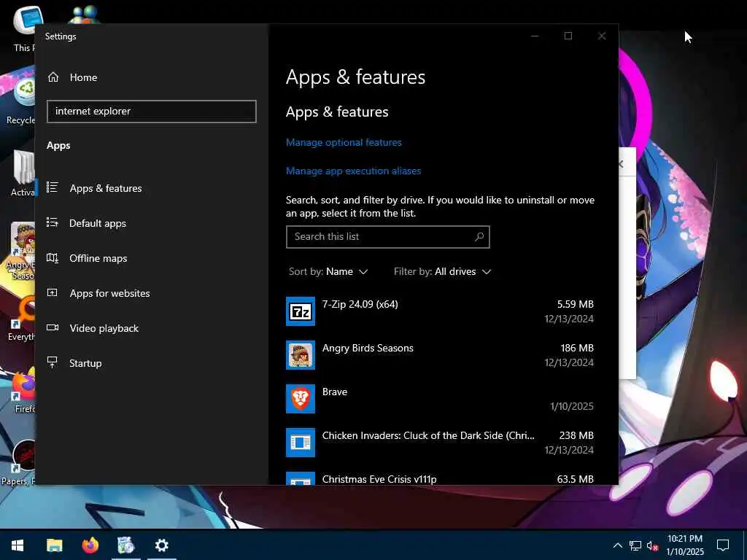Image resolution: width=747 pixels, height=560 pixels.
Task: Open Video playback settings
Action: 104,328
